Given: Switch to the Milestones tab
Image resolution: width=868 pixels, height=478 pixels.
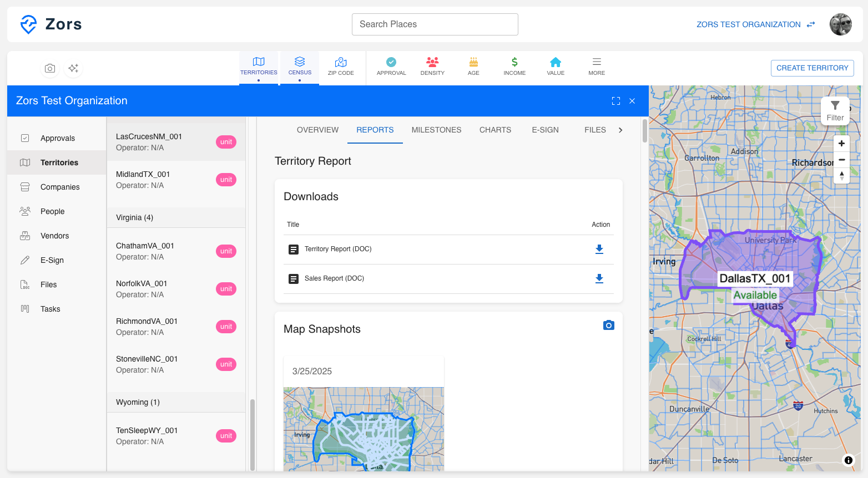Looking at the screenshot, I should coord(436,130).
